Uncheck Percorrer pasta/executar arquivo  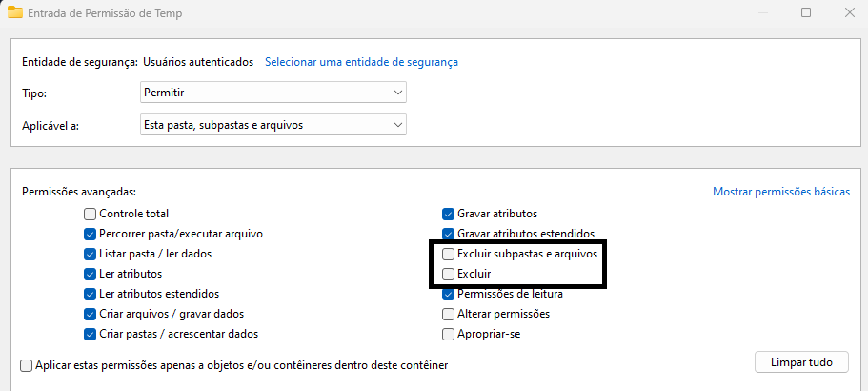point(90,234)
